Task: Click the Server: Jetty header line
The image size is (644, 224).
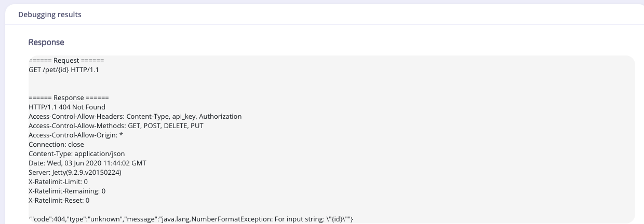Action: pyautogui.click(x=75, y=172)
